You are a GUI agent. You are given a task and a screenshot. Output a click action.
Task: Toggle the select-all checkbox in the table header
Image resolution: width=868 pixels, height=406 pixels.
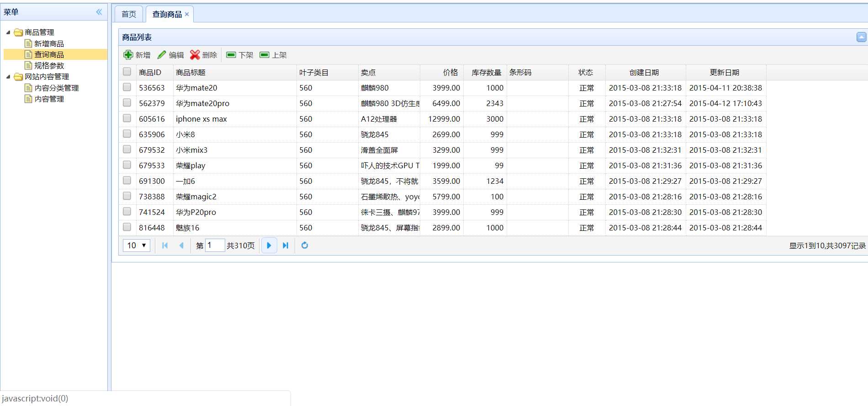(127, 71)
